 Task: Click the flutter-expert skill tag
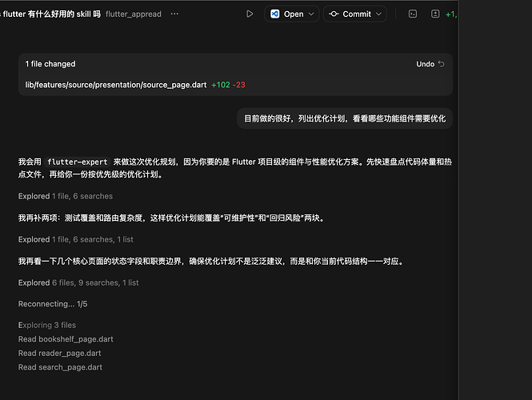click(x=78, y=162)
